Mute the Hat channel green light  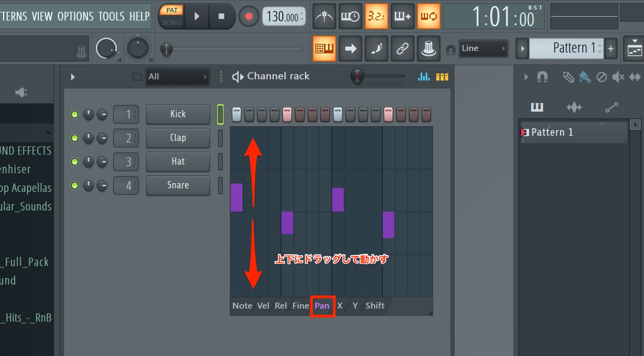tap(74, 162)
